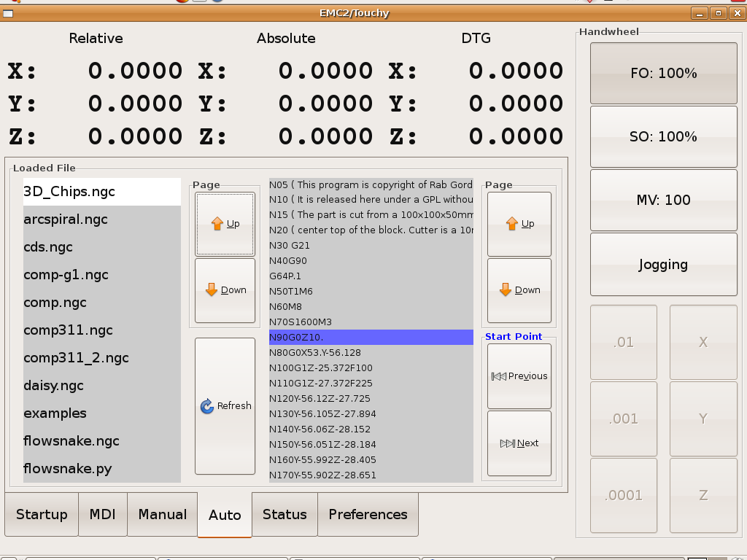Click the G-code line N130Y-56.105Z-27.894

coord(371,414)
